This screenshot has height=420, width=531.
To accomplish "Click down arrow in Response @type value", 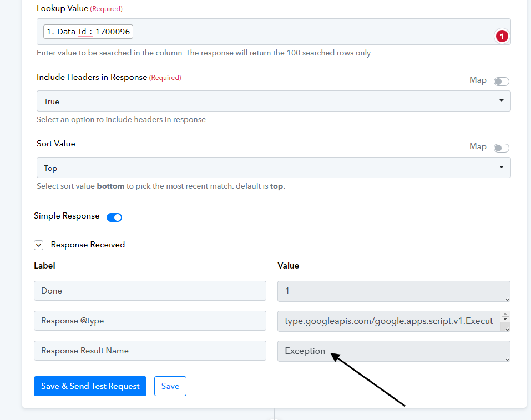I will pyautogui.click(x=505, y=319).
